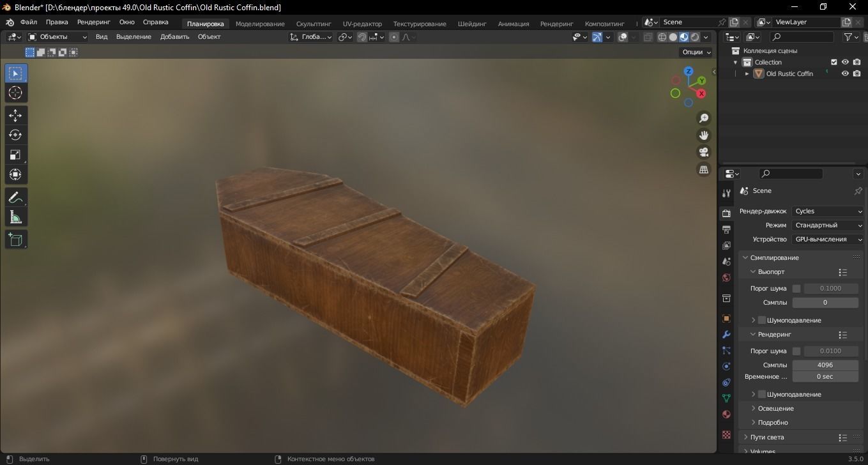Toggle viewport gizmos display button
This screenshot has height=465, width=868.
point(597,37)
